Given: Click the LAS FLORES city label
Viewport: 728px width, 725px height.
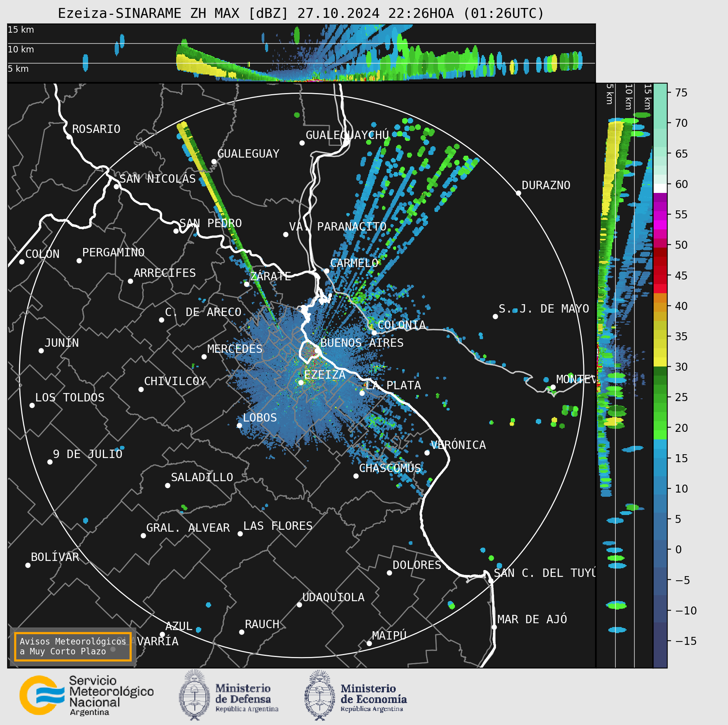Looking at the screenshot, I should (x=278, y=526).
